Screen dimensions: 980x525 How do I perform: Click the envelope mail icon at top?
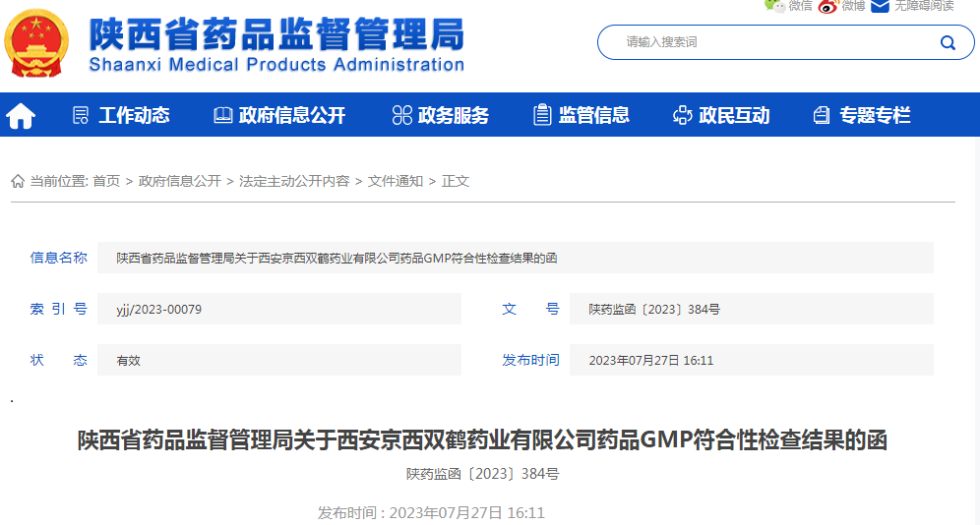pyautogui.click(x=880, y=6)
